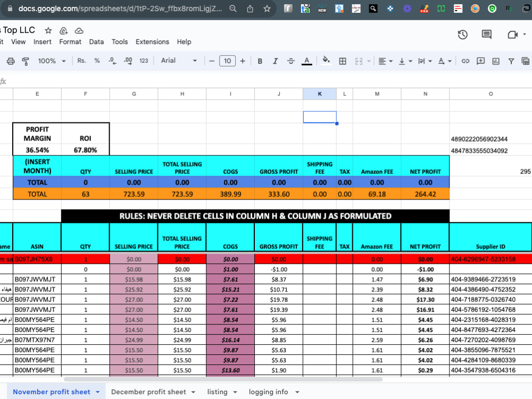
Task: Toggle strikethrough formatting
Action: (291, 61)
